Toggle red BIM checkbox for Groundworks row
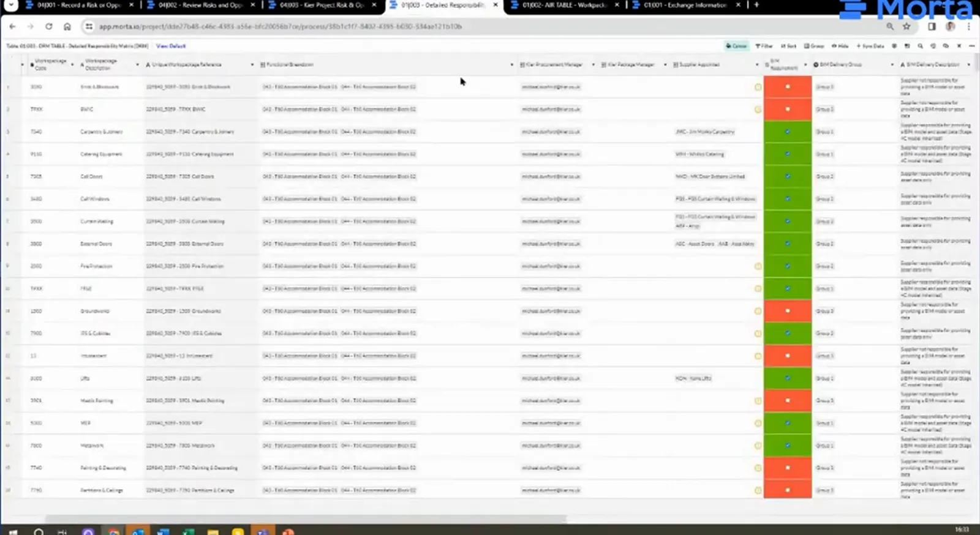 pyautogui.click(x=788, y=311)
